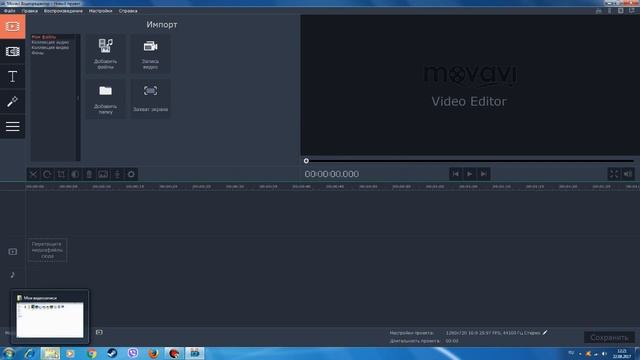This screenshot has width=640, height=360.
Task: Open the Воспроизведение menu
Action: tap(63, 11)
